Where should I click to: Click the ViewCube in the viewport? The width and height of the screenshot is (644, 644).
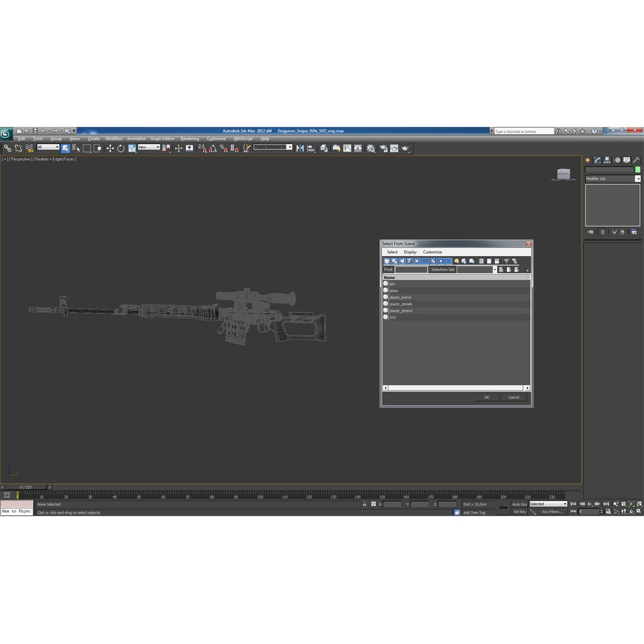(x=563, y=174)
